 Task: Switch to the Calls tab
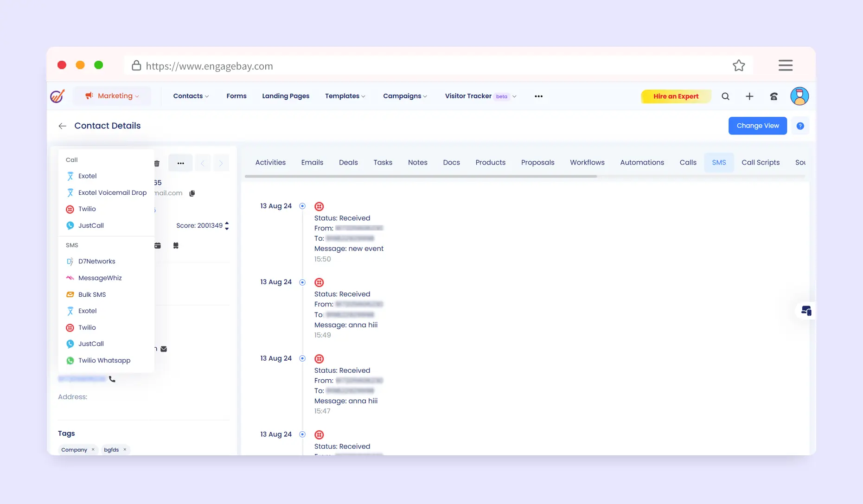tap(688, 163)
